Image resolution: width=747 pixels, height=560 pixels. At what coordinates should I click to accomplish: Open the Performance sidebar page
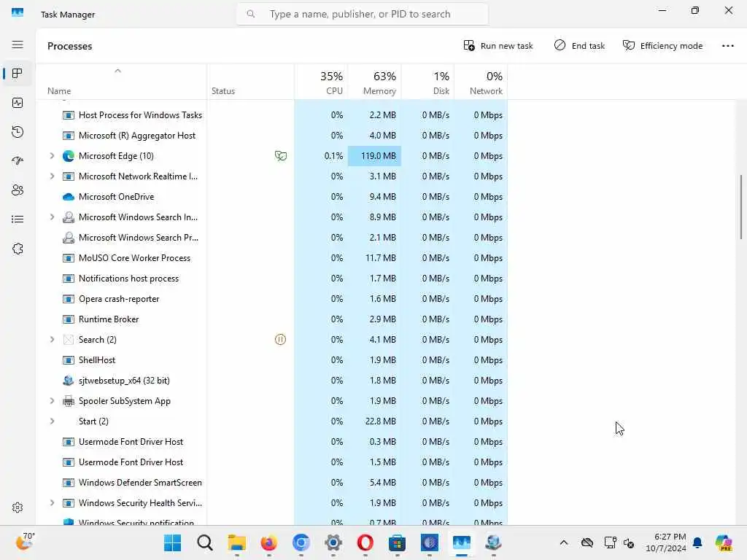18,103
